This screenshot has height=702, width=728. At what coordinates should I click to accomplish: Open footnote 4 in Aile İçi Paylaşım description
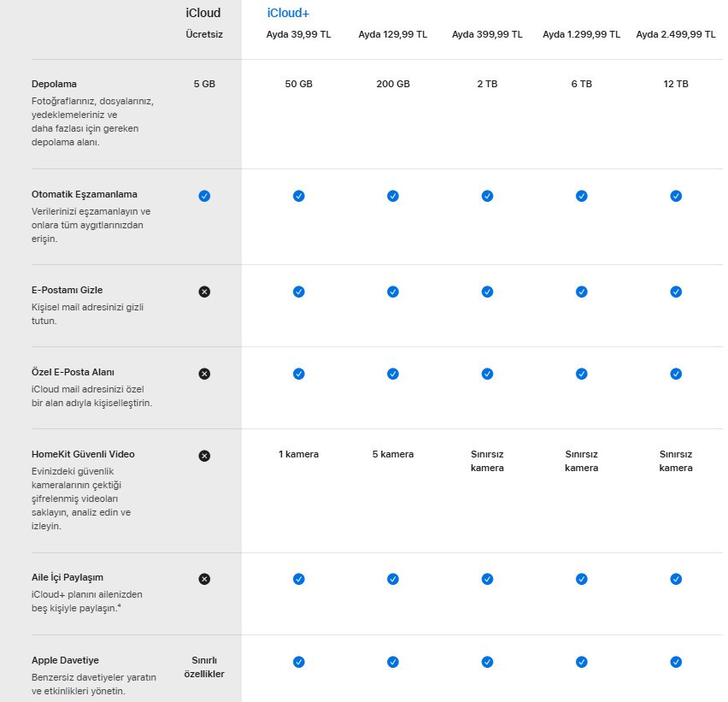tap(119, 606)
